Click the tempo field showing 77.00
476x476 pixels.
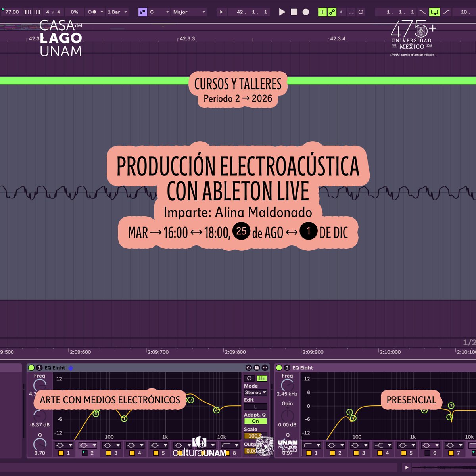pos(12,12)
